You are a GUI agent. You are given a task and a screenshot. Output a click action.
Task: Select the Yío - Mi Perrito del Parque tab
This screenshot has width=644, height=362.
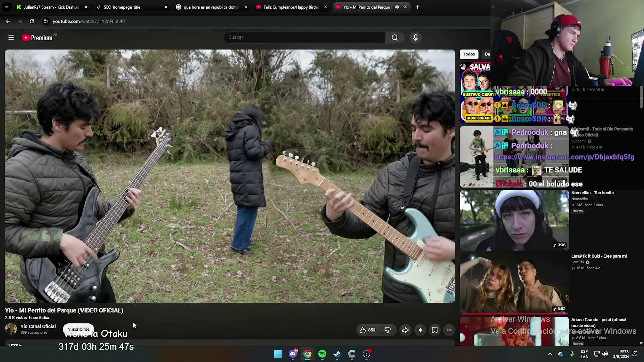tap(371, 7)
